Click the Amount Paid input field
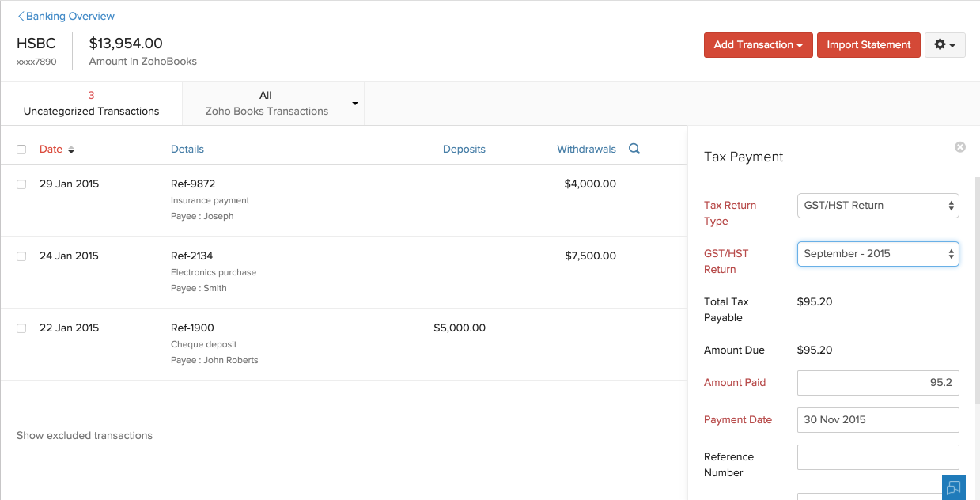Viewport: 980px width, 500px height. [877, 383]
